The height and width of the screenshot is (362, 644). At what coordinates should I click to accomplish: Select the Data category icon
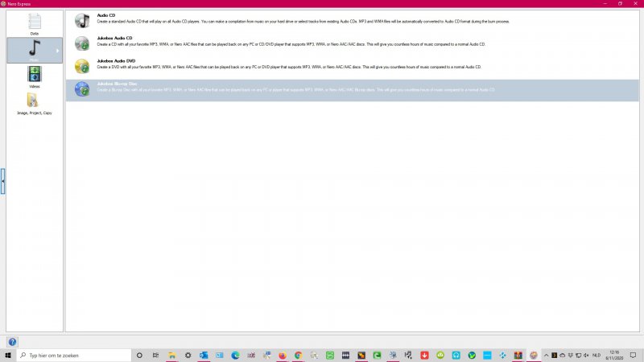(34, 22)
